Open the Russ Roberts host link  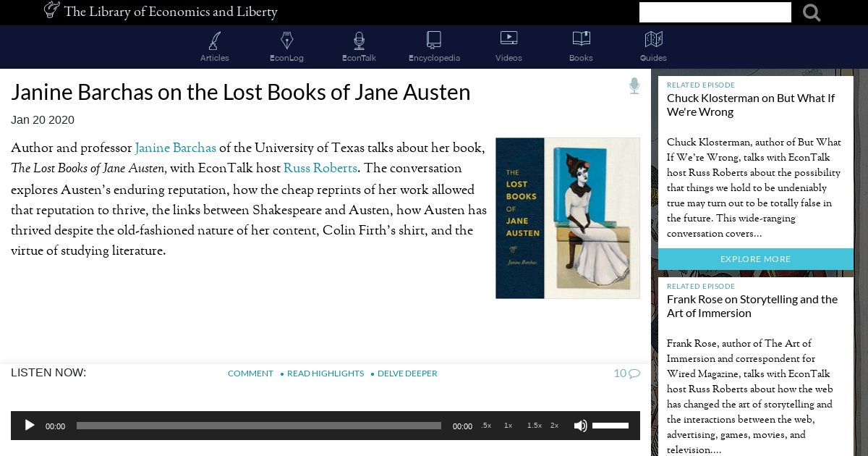point(320,168)
